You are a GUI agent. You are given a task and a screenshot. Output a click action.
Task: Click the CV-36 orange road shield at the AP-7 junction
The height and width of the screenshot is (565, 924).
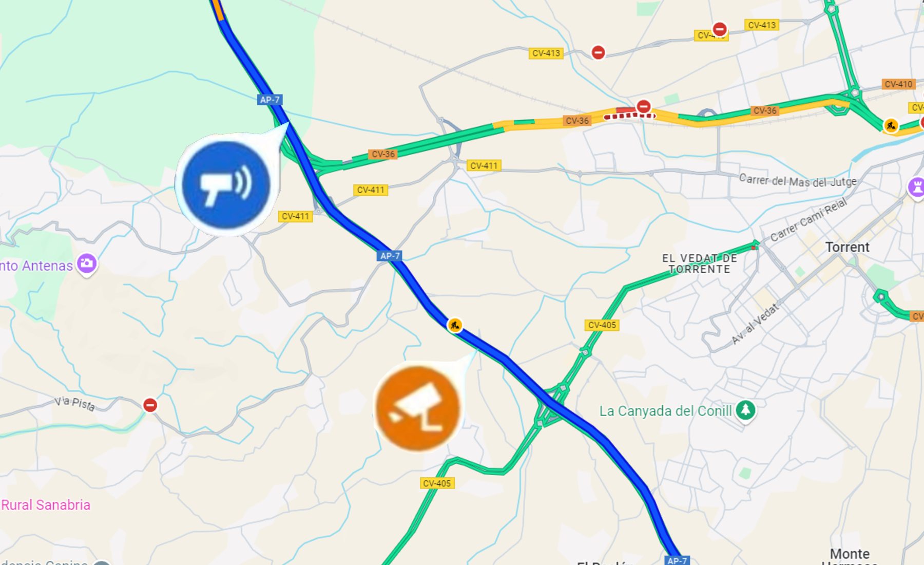click(383, 154)
